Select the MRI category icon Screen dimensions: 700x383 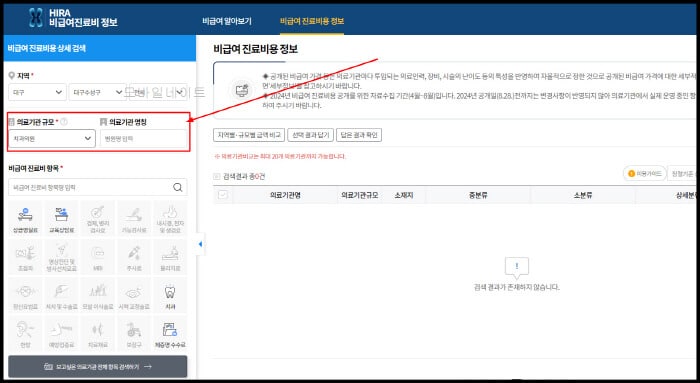point(98,257)
